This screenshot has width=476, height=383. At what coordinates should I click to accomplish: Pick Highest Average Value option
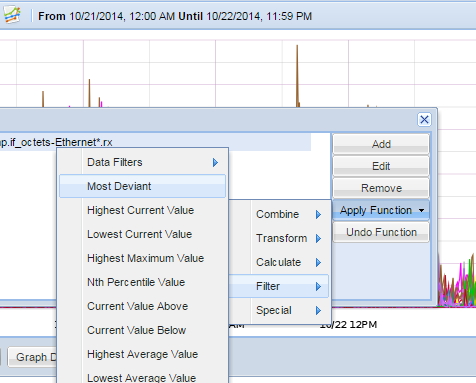pos(143,354)
